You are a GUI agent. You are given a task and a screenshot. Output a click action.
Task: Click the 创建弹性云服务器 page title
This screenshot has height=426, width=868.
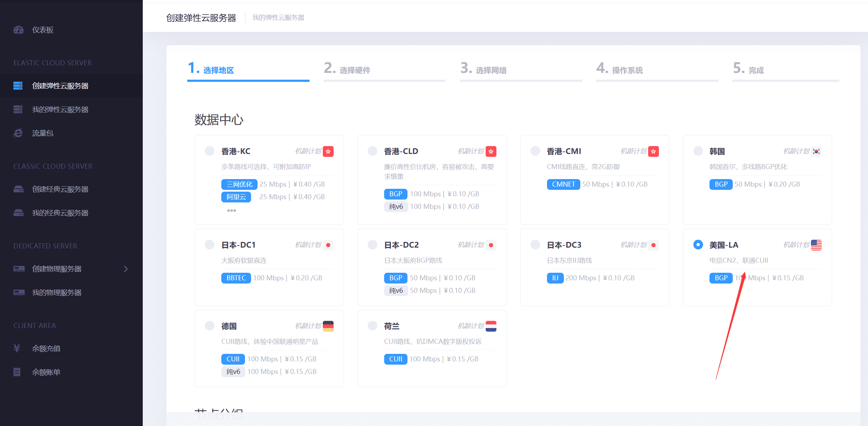[201, 18]
